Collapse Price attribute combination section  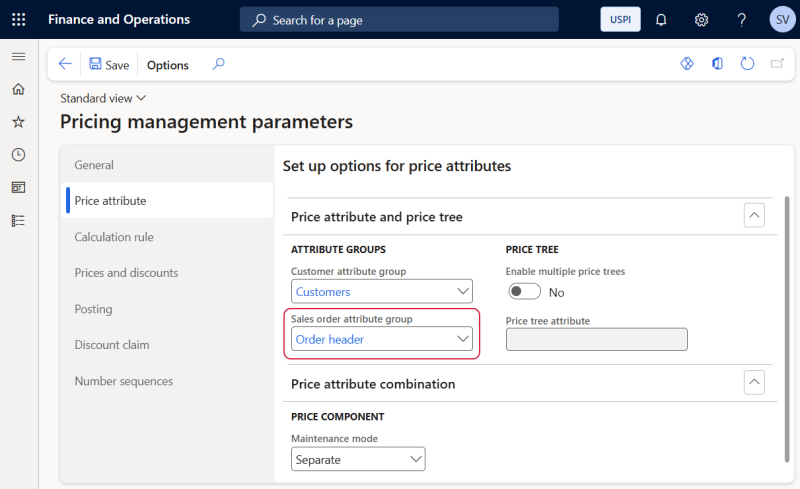pos(755,383)
